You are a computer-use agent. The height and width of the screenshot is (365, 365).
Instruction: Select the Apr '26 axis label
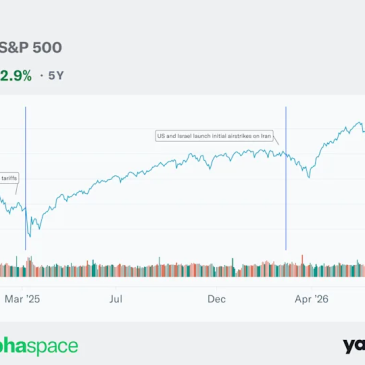point(311,299)
